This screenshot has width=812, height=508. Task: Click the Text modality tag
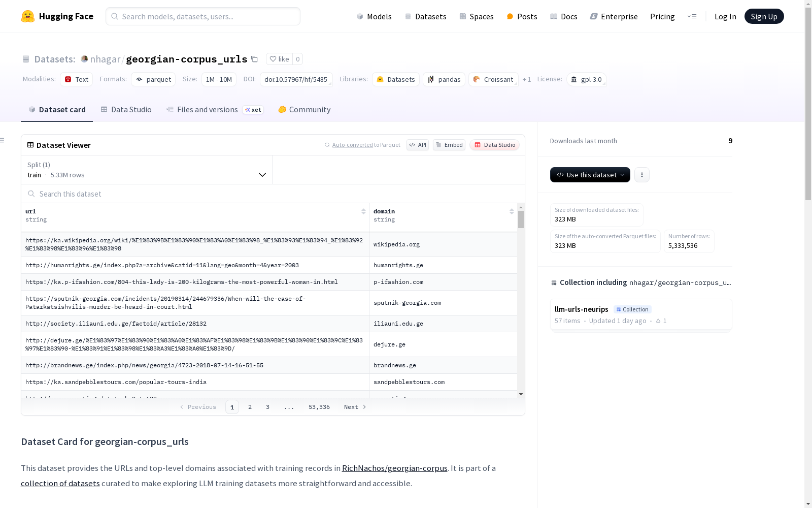pos(76,79)
